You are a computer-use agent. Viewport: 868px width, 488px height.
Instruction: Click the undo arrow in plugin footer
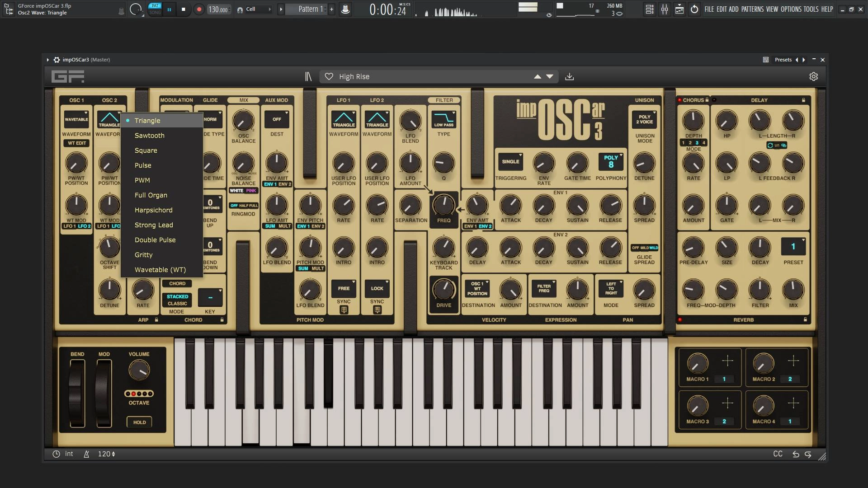tap(796, 454)
